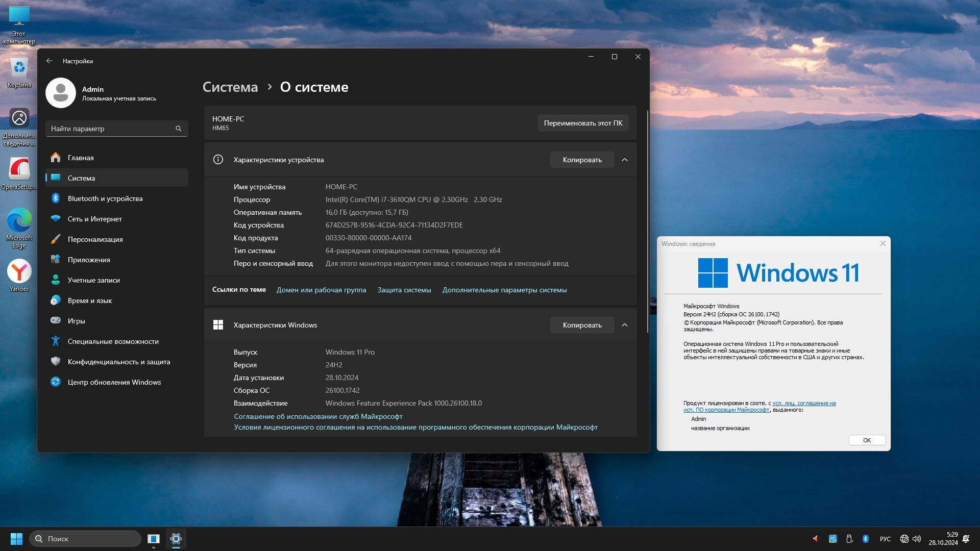Open Центр обновления Windows

[x=114, y=382]
